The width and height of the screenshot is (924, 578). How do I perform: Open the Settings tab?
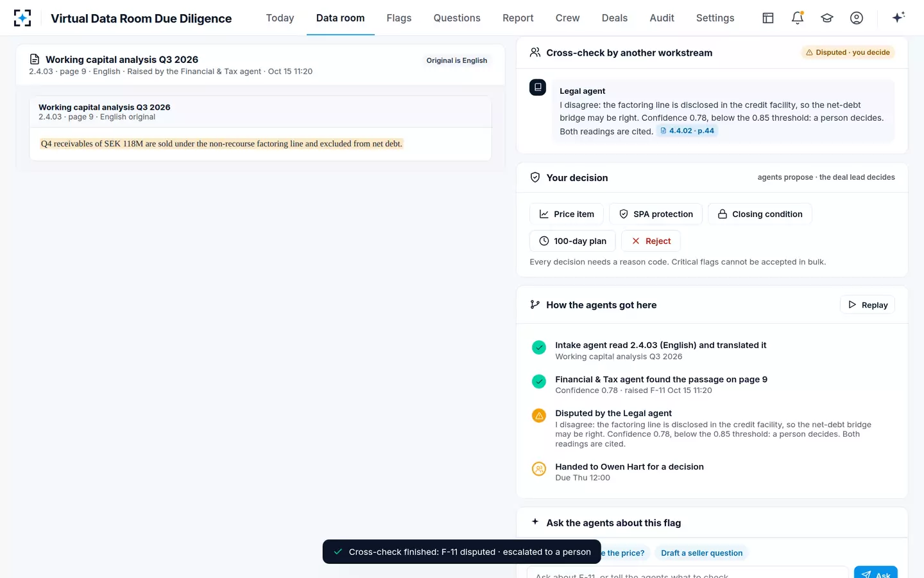[x=715, y=18]
